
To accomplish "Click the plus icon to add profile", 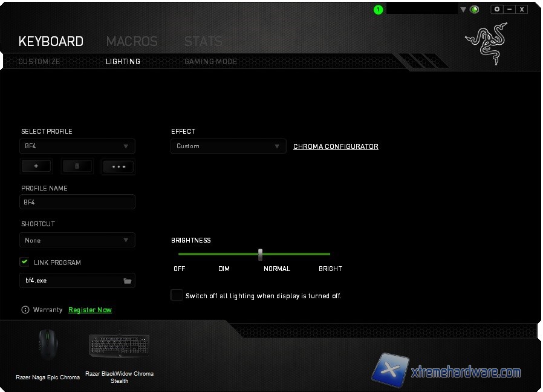I will coord(36,166).
